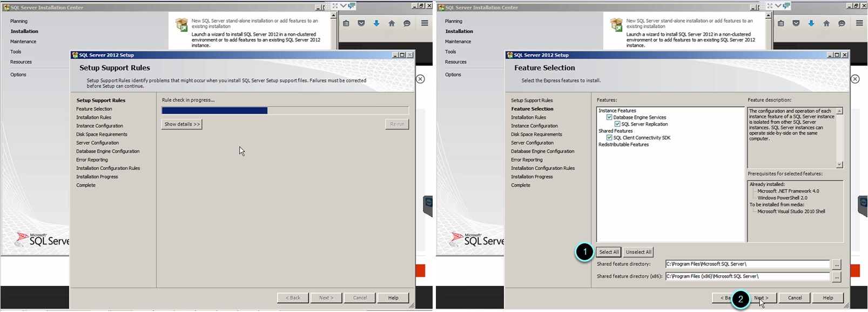Click the title bar icon of the Setup Support Rules dialog
This screenshot has width=868, height=312.
pos(75,55)
